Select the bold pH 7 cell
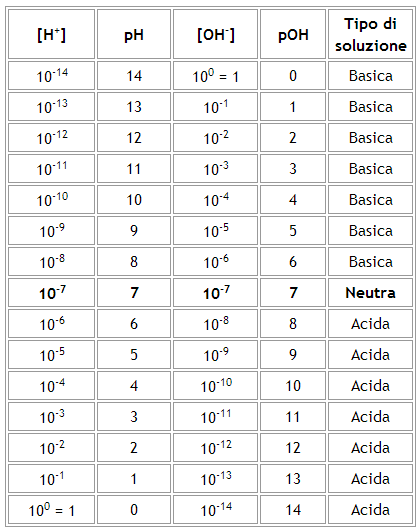Image resolution: width=420 pixels, height=532 pixels. pos(134,292)
